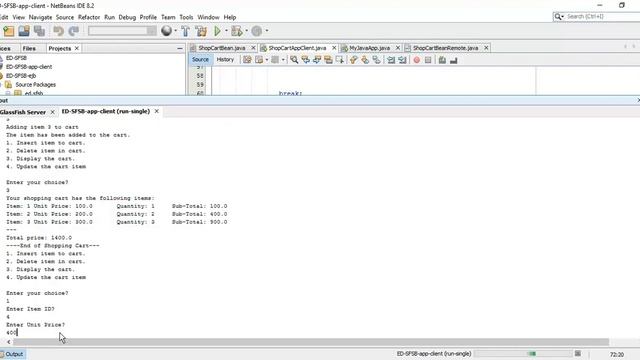Open the Tools menu
This screenshot has width=640, height=360.
pos(186,17)
